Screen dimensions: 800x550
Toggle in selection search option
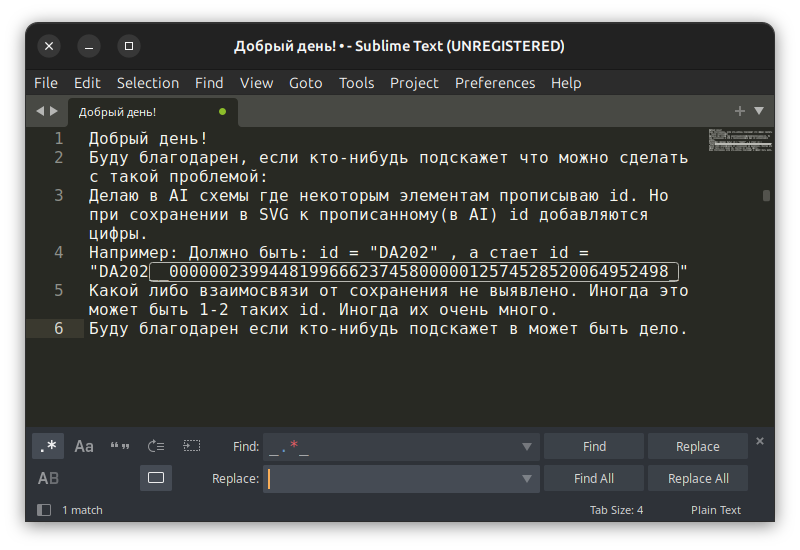click(x=192, y=446)
